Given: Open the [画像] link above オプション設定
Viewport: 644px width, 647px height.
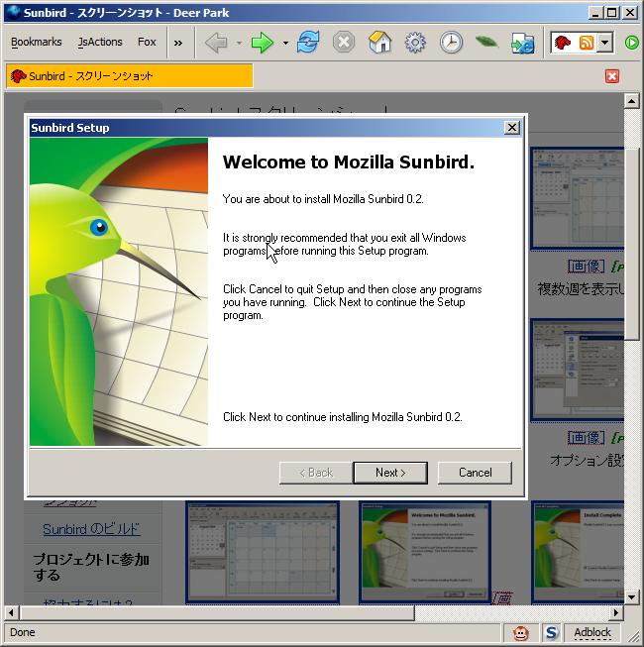Looking at the screenshot, I should coord(587,437).
